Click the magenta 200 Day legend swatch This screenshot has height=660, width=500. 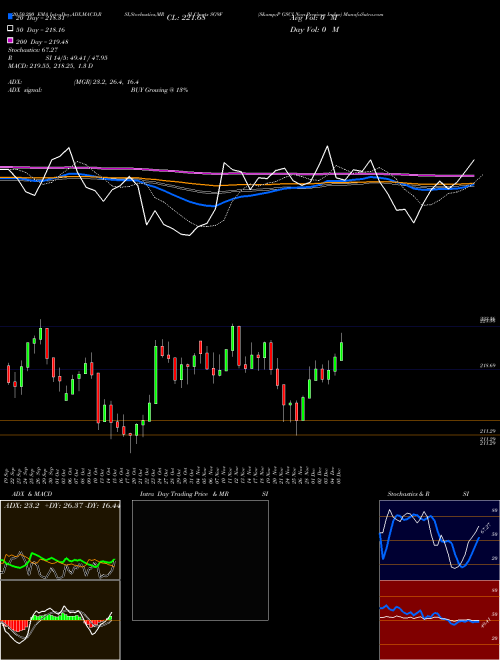click(10, 40)
